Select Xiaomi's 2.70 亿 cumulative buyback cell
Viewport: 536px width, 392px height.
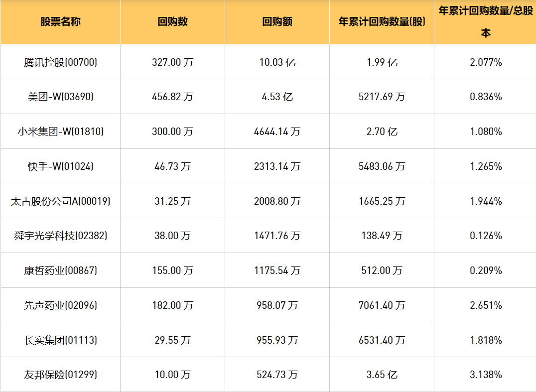382,131
